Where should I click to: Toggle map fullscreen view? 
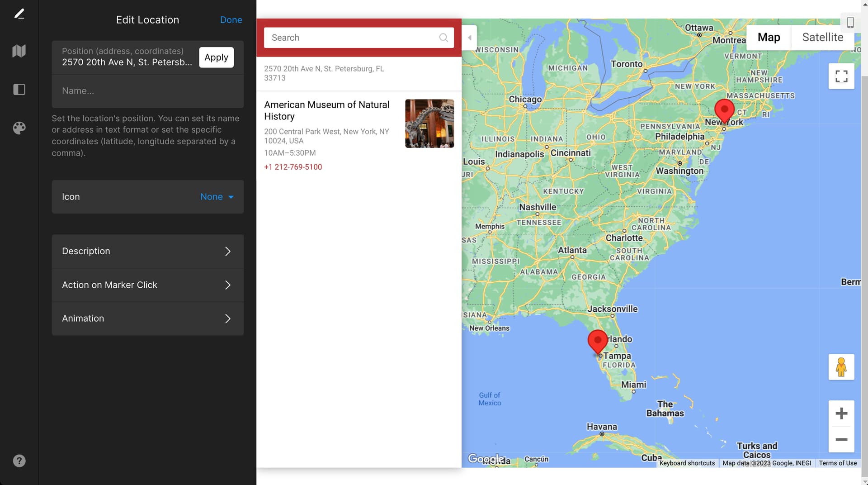click(x=841, y=76)
